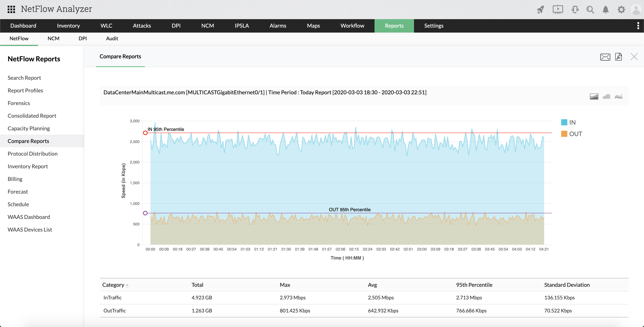Click the rocket quick-launch icon
This screenshot has width=644, height=327.
click(540, 10)
